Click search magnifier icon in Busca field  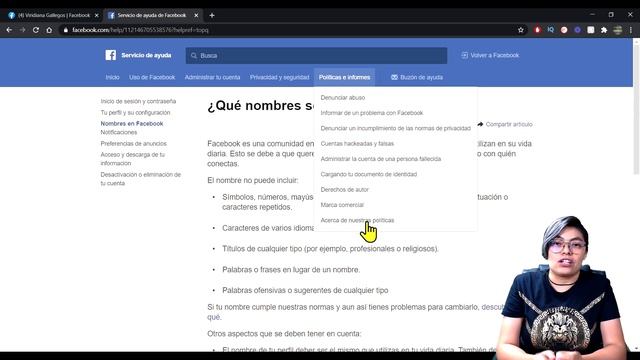click(194, 56)
